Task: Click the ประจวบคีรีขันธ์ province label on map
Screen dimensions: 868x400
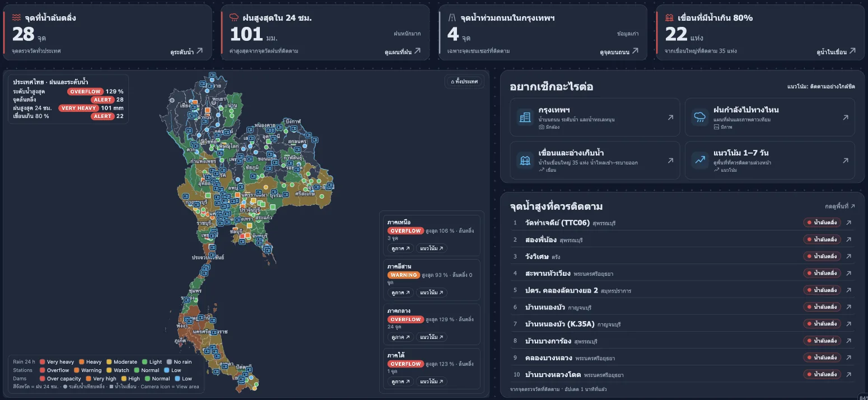Action: [208, 257]
